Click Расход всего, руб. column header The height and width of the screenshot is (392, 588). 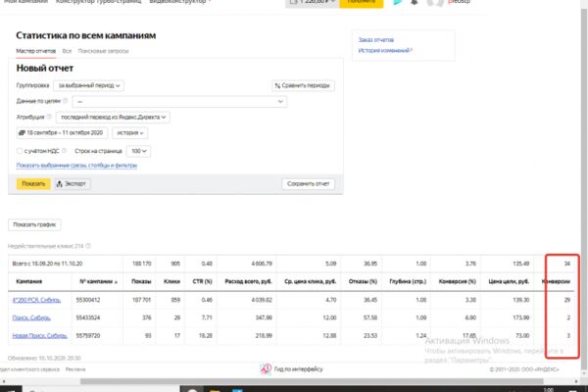point(248,281)
